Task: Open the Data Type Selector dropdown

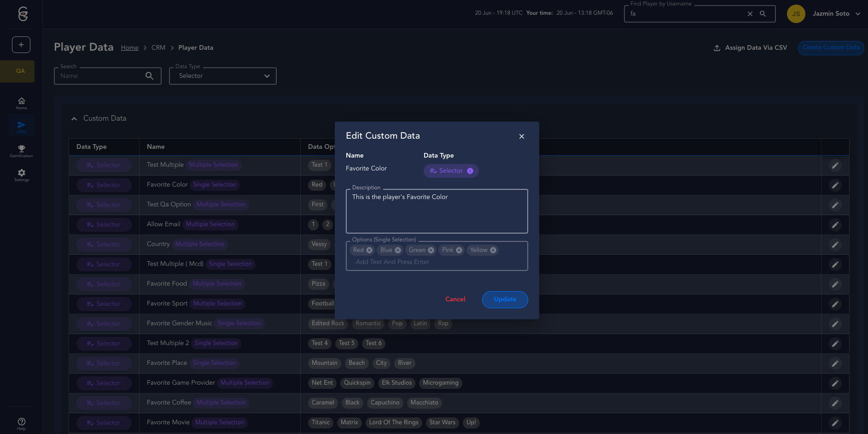Action: pos(223,76)
